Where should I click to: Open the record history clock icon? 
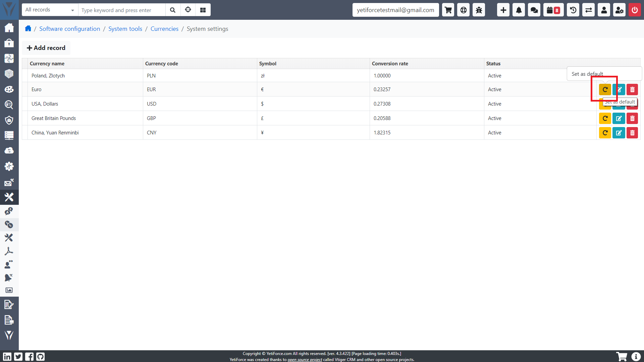(x=573, y=10)
